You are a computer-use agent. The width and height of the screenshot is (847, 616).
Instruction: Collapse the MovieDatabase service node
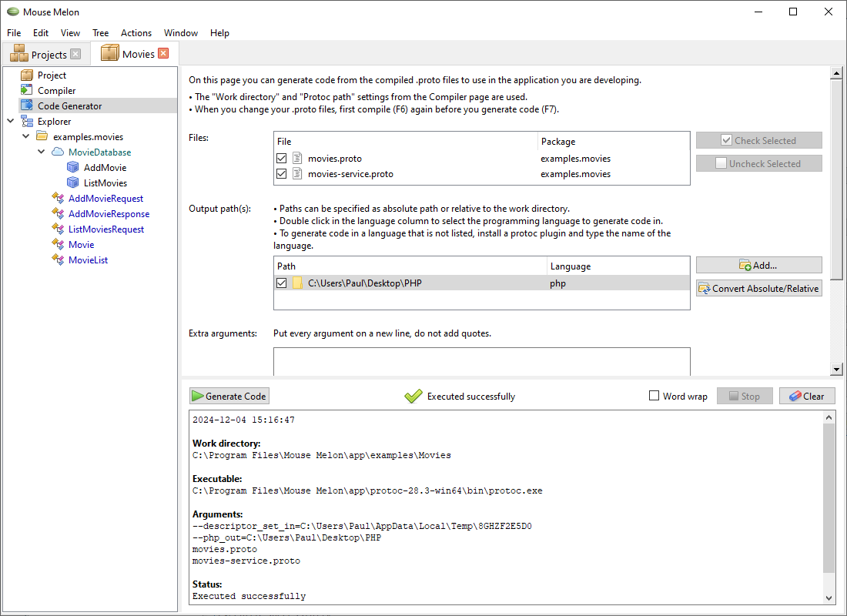[x=42, y=152]
